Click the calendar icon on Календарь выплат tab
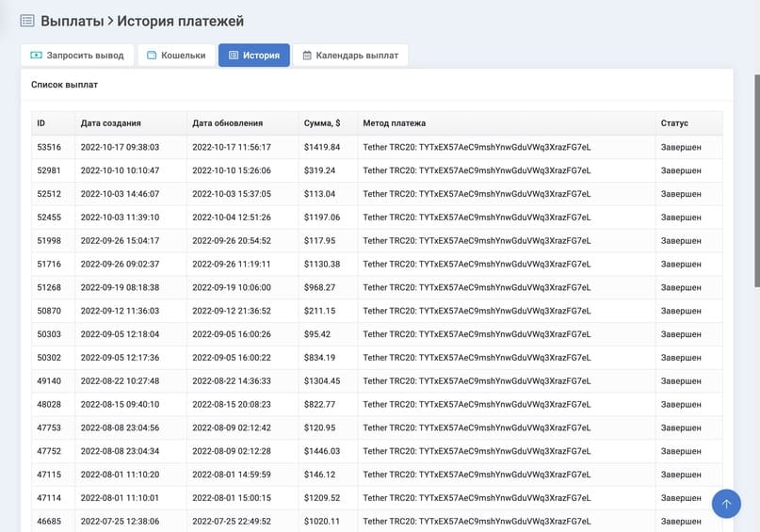The image size is (760, 532). point(307,56)
